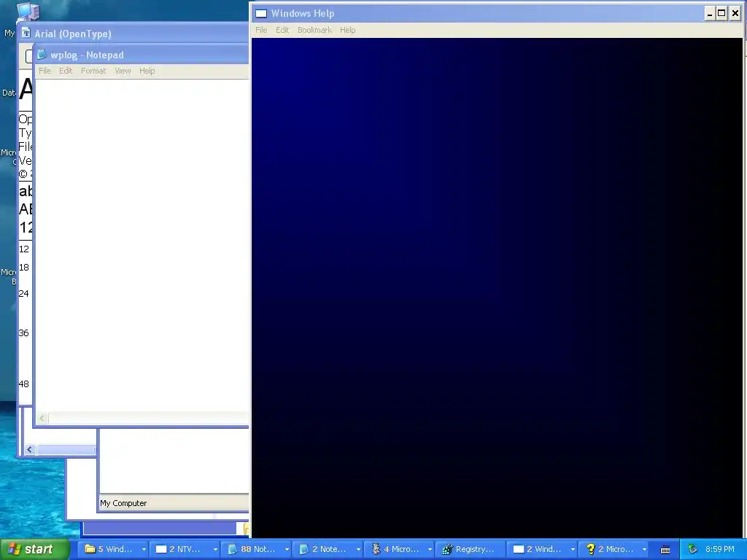
Task: Click the "18" size label in the Arial window
Action: [x=24, y=267]
